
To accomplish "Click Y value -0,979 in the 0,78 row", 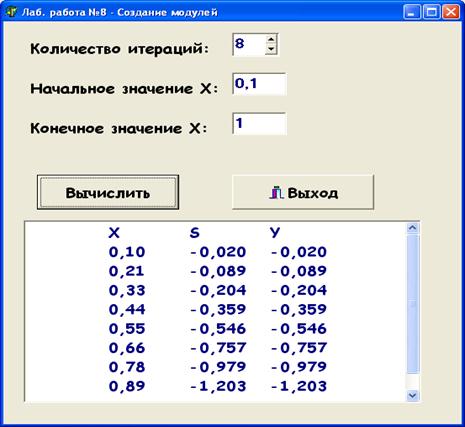I will pyautogui.click(x=299, y=367).
